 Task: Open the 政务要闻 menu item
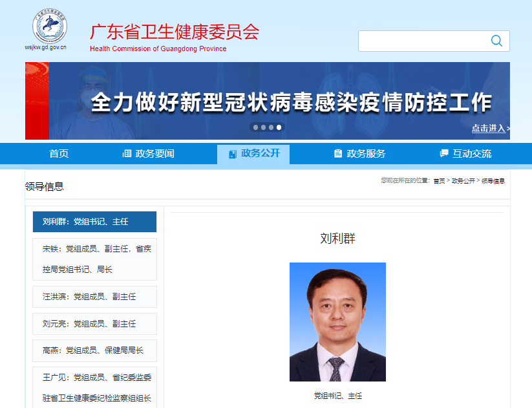click(148, 153)
